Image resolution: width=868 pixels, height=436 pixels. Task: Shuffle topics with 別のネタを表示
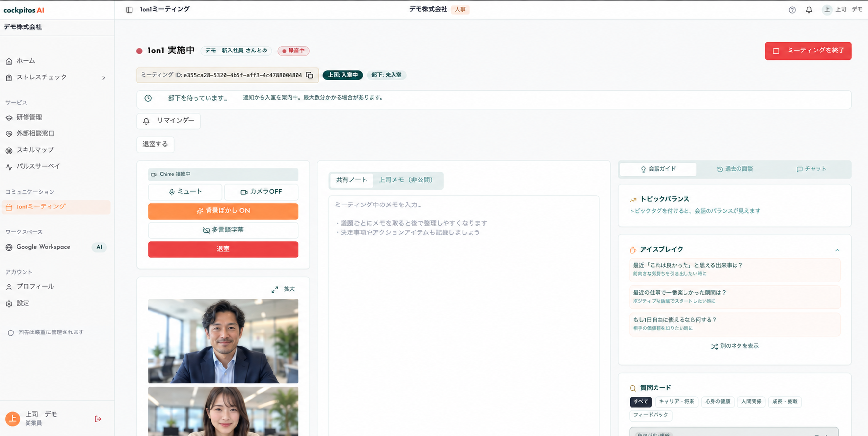coord(735,346)
